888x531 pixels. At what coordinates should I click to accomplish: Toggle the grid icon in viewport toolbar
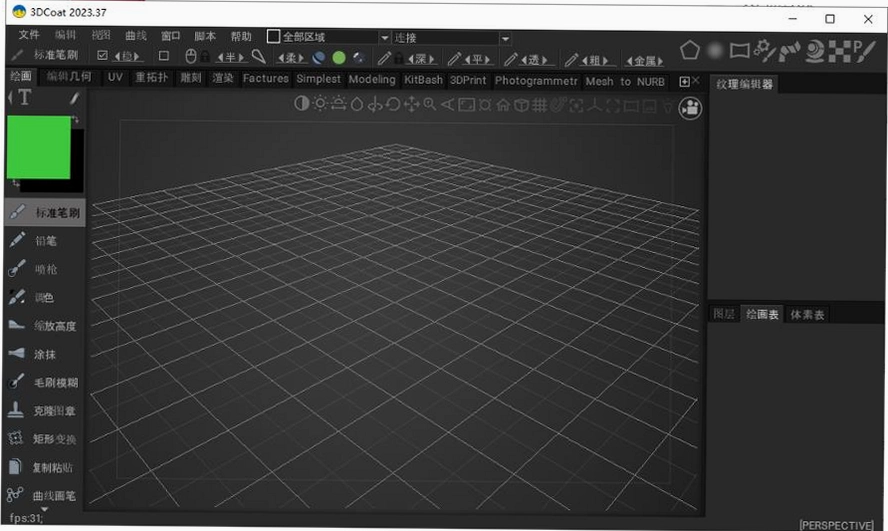click(539, 105)
